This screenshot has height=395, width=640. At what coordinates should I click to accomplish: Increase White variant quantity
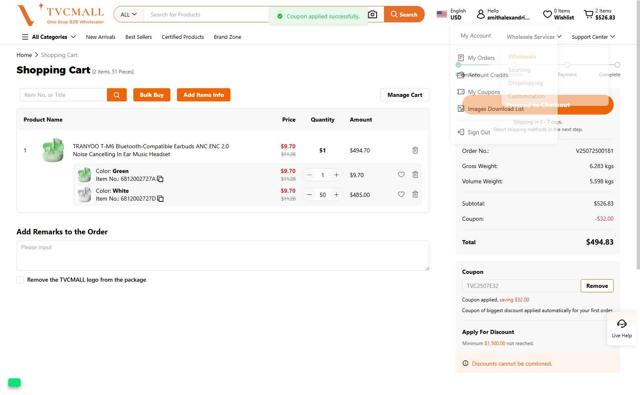tap(336, 195)
